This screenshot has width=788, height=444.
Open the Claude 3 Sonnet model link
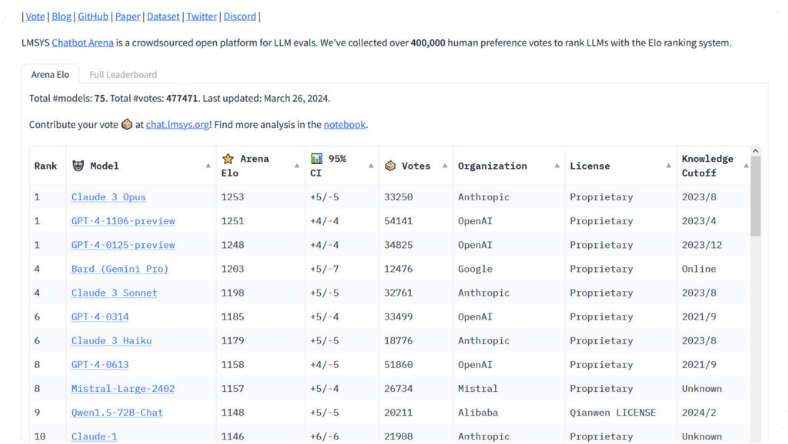tap(114, 293)
